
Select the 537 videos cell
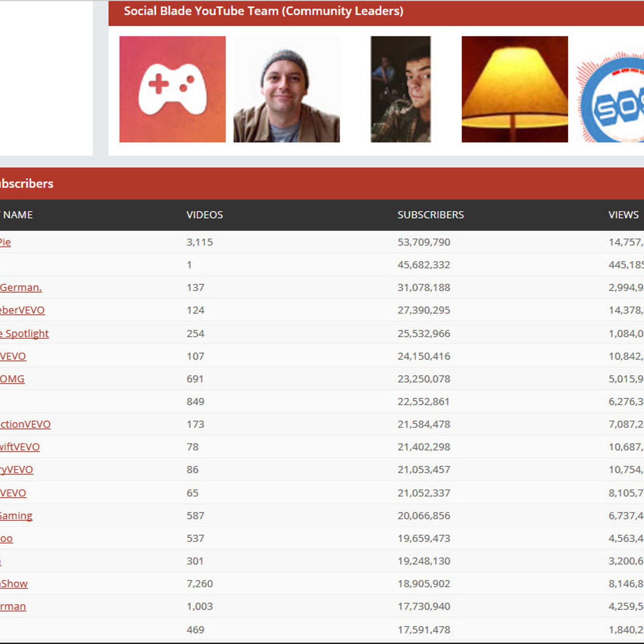point(195,538)
